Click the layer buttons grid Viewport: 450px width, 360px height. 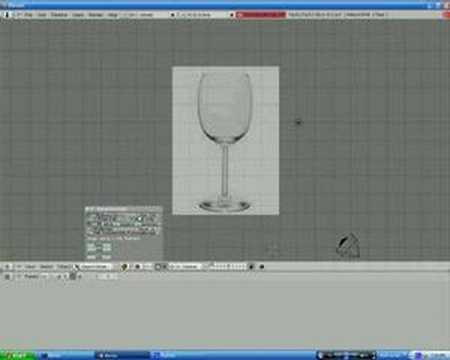click(x=228, y=266)
